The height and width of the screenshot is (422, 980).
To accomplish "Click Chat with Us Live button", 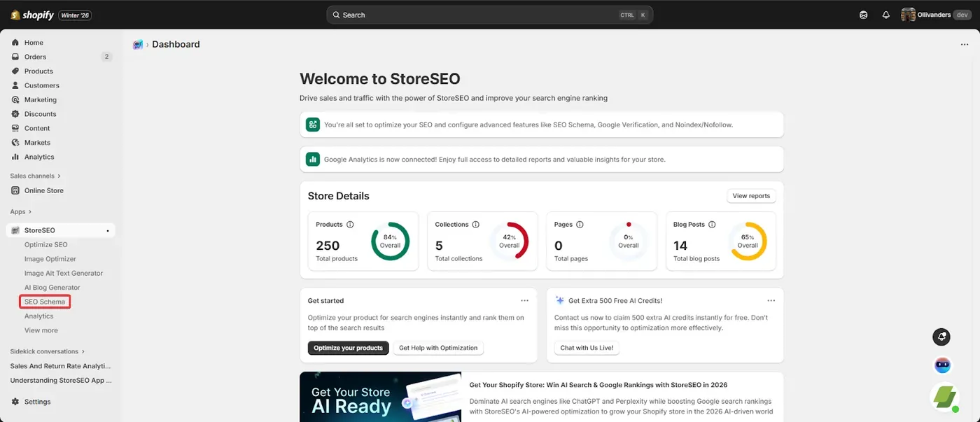I will pyautogui.click(x=587, y=348).
